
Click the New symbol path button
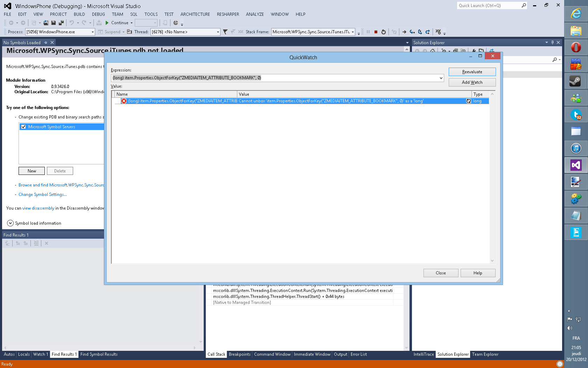coord(31,171)
